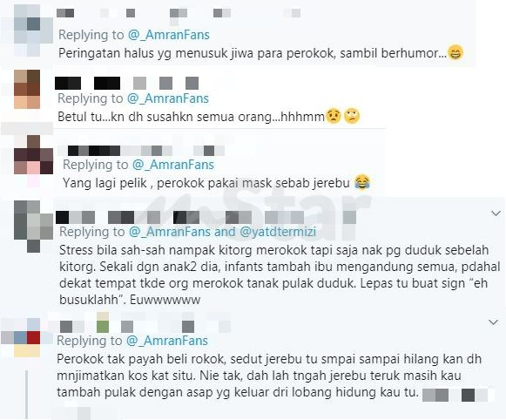Screen dimensions: 506x420
Task: Open the second commenter's brown pixelated avatar
Action: click(x=27, y=89)
